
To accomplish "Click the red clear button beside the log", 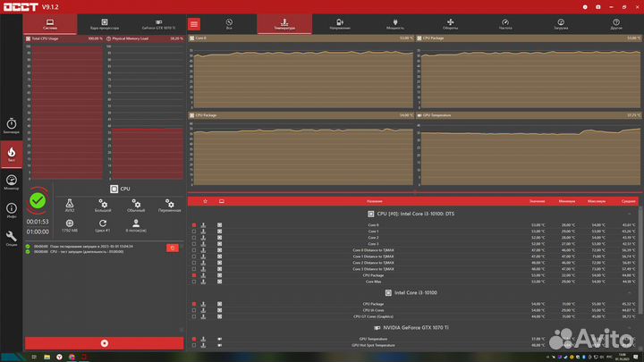I will click(x=173, y=248).
